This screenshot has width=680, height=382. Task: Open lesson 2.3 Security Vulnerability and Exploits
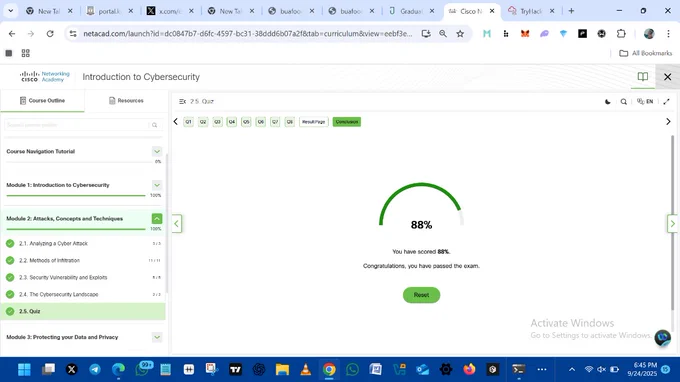(x=83, y=278)
